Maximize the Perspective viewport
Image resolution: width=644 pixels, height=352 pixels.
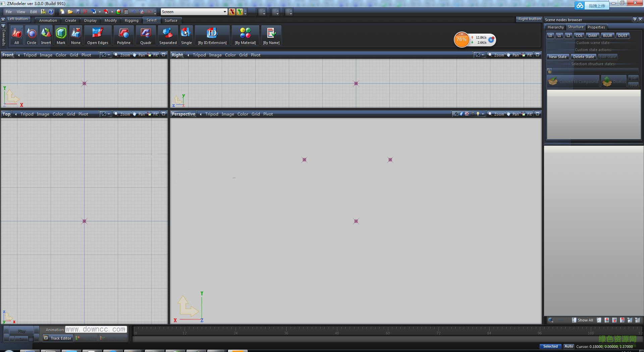click(x=537, y=114)
